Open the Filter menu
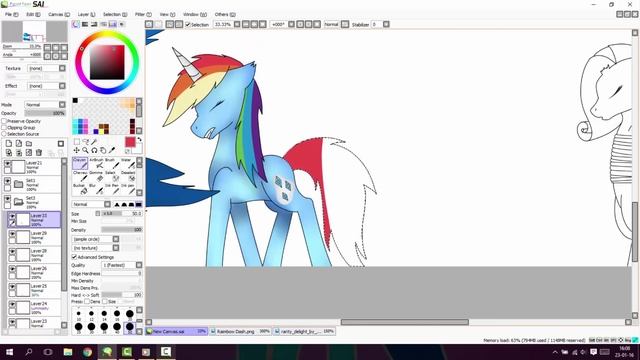The image size is (640, 360). 143,14
